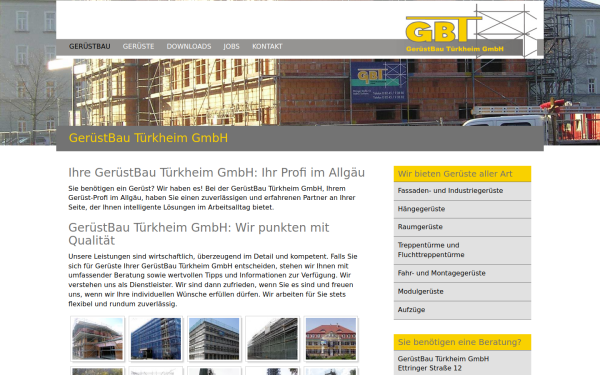Screen dimensions: 600x375
Task: Click the 'Sie benötigen eine Beratung?' heading
Action: [462, 342]
